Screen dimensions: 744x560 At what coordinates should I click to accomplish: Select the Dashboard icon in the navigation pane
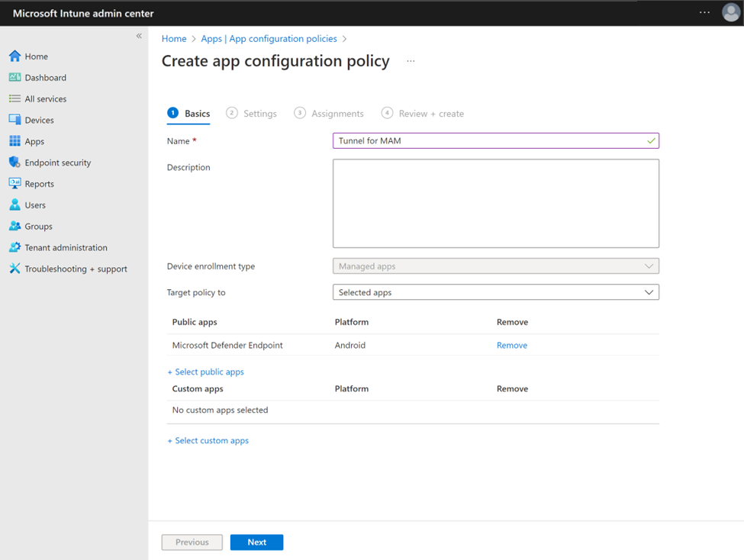tap(43, 77)
